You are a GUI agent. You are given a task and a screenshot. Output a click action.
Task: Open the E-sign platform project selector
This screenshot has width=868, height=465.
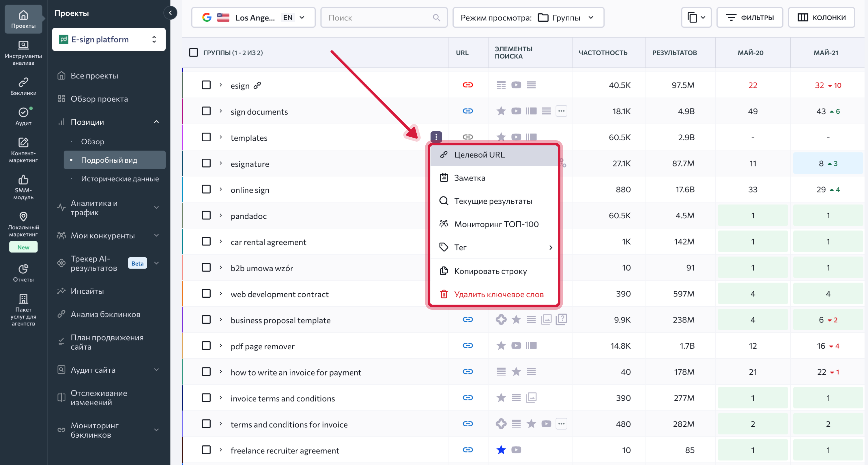(109, 40)
